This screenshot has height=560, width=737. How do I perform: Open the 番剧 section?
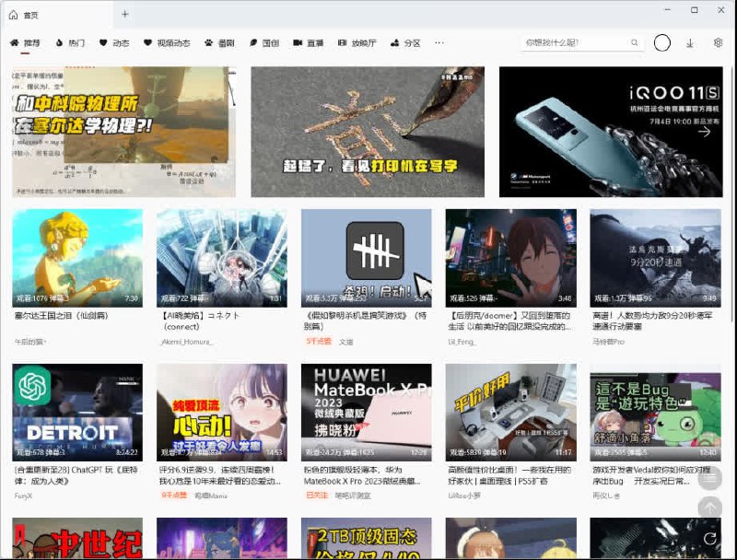pos(219,43)
